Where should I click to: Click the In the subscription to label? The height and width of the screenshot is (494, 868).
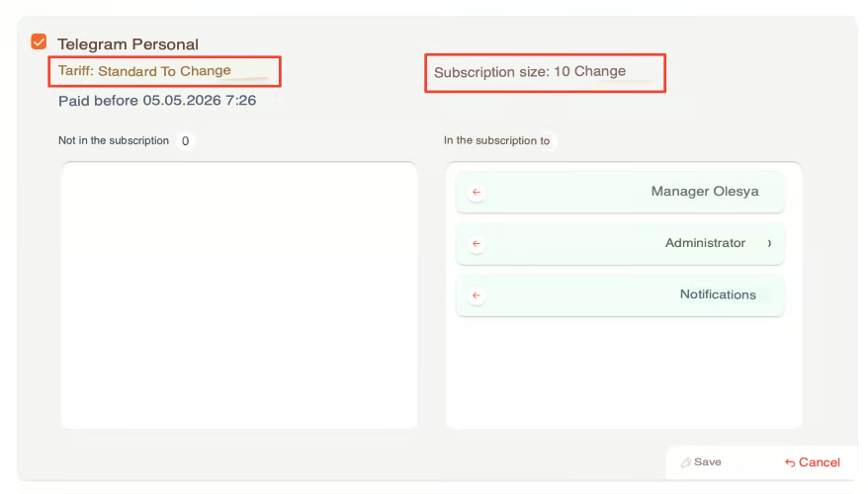(496, 141)
